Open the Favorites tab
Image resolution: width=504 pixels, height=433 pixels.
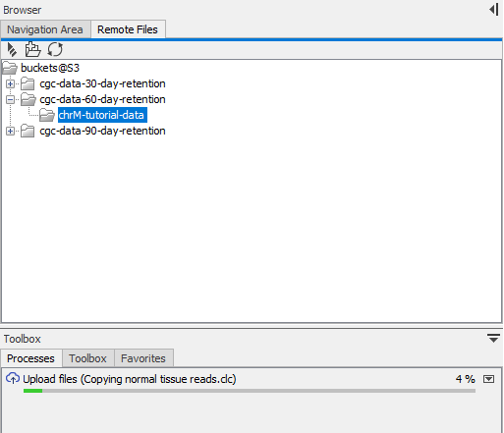tap(143, 358)
